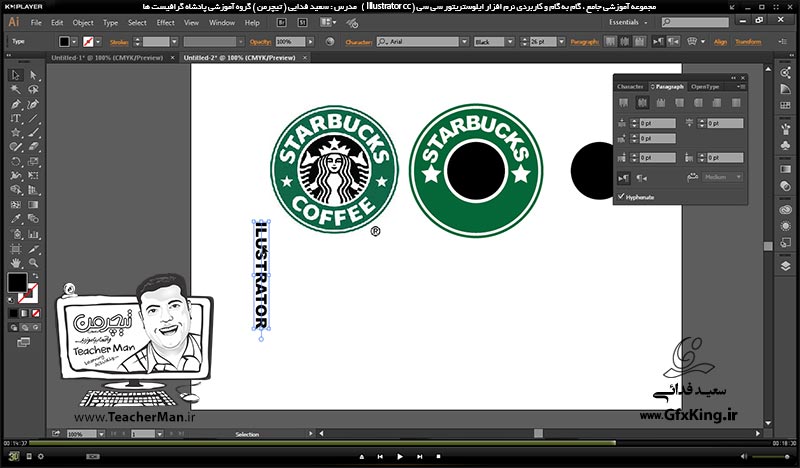Open the Paragraph panel options menu

pyautogui.click(x=740, y=87)
